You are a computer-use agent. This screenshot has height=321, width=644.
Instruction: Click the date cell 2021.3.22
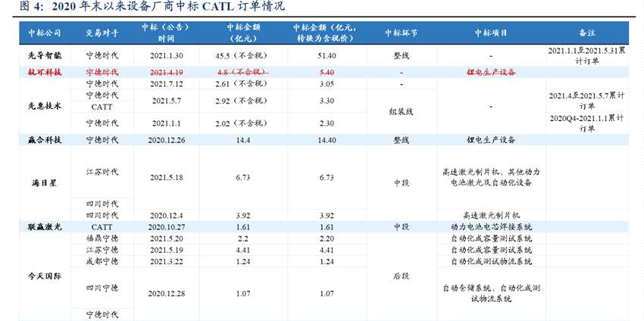click(x=167, y=261)
